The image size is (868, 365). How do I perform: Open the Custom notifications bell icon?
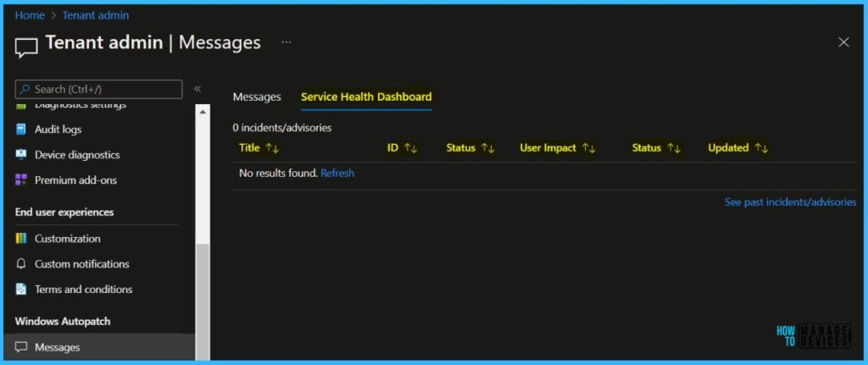21,264
